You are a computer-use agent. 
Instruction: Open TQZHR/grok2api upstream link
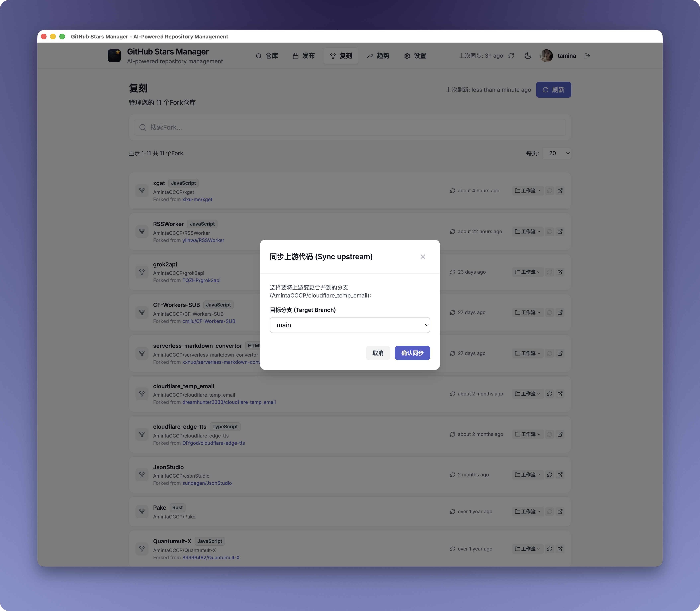tap(201, 281)
